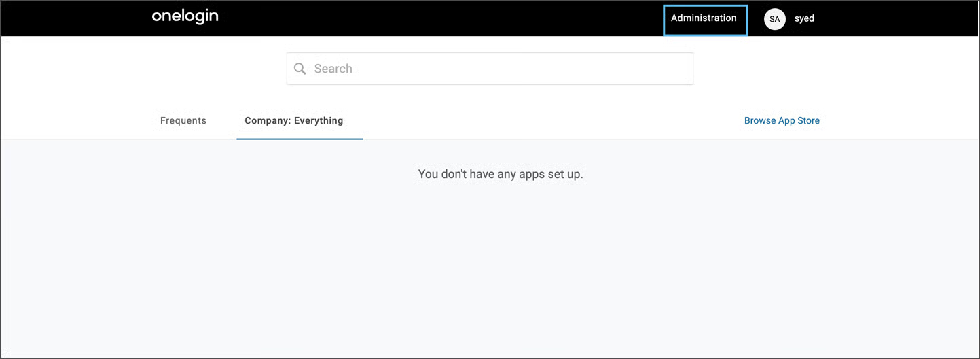The width and height of the screenshot is (980, 359).
Task: Go to the OneLogin home via logo
Action: pyautogui.click(x=185, y=17)
